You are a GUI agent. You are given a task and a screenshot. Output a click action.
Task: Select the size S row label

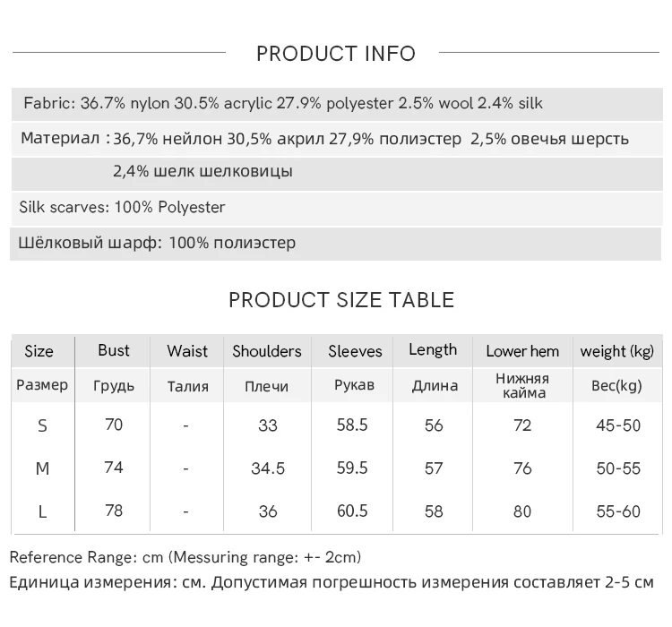[x=42, y=425]
